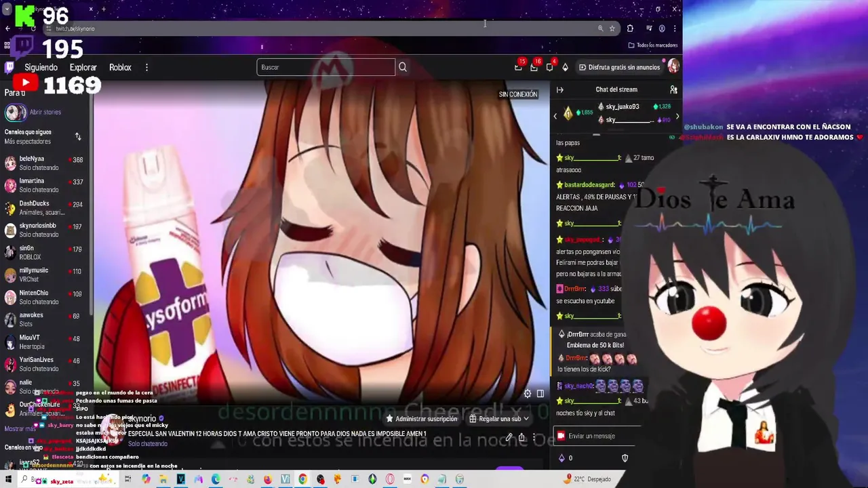
Task: Click Abrir stories in the sidebar
Action: (x=45, y=112)
